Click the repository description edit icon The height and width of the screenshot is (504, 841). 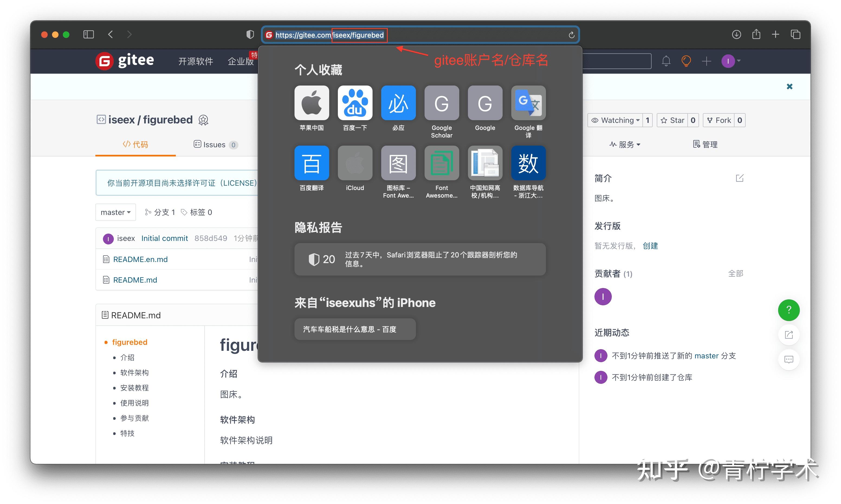point(739,178)
